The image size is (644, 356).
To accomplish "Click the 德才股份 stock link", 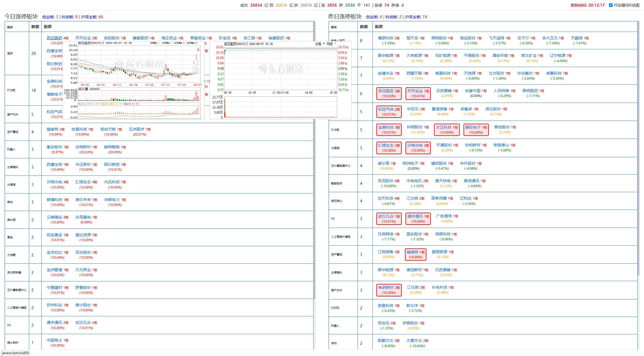I will pos(83,305).
